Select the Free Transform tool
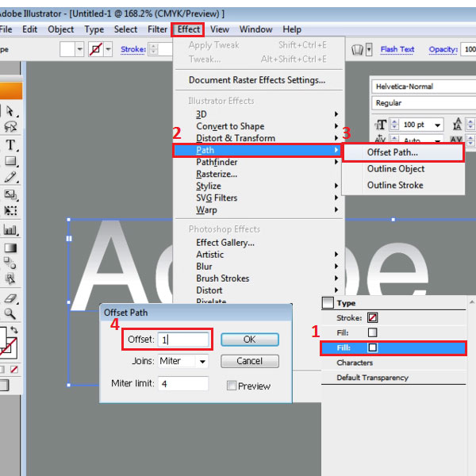 tap(10, 210)
